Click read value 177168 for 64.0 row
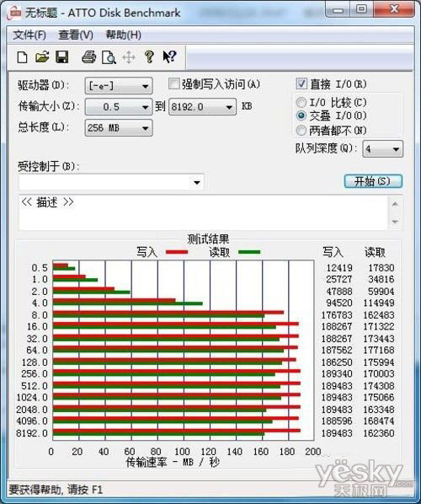Viewport: 421px width, 504px height. coord(379,350)
